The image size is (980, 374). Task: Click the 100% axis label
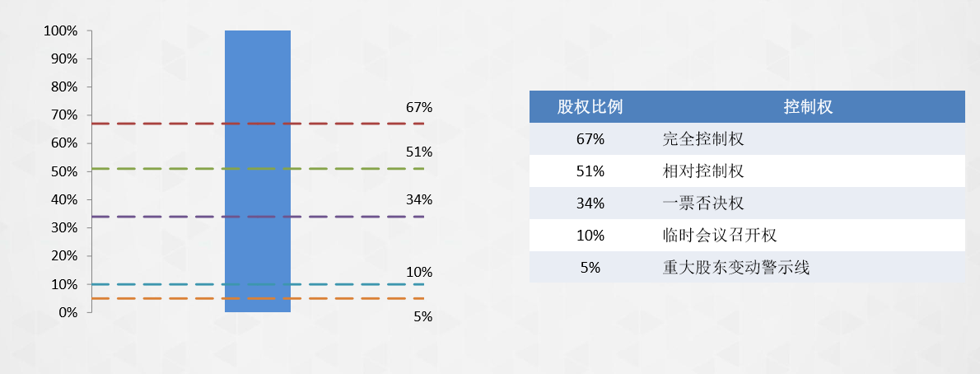61,30
